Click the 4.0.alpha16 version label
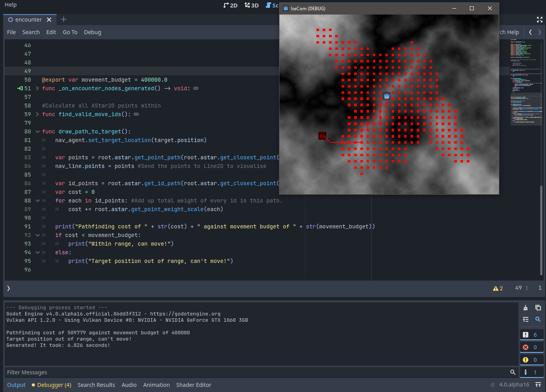546x392 pixels. pos(514,385)
